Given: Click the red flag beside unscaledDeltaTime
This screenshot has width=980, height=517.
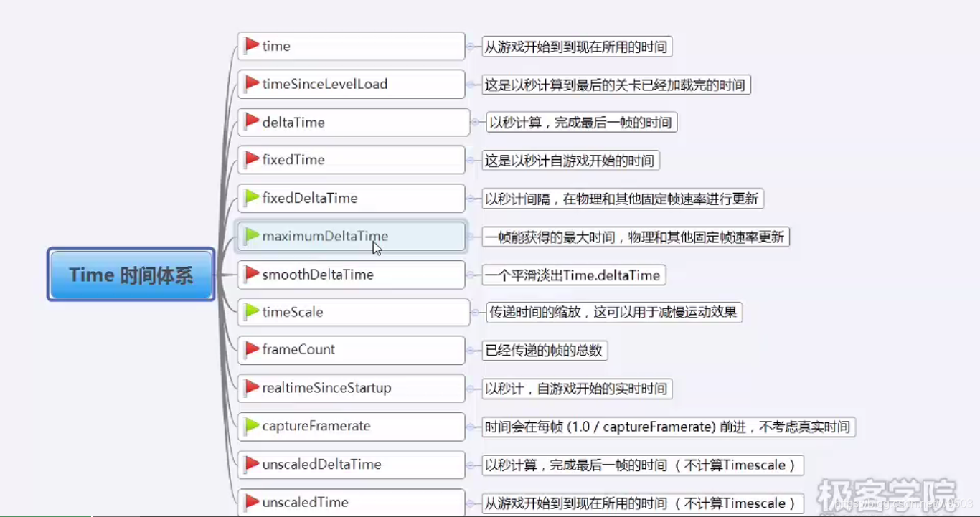Looking at the screenshot, I should coord(252,465).
